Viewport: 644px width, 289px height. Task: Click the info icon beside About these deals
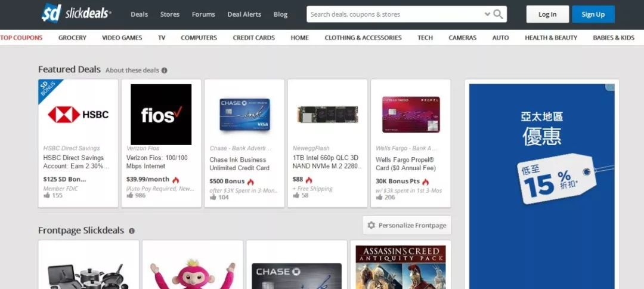165,70
